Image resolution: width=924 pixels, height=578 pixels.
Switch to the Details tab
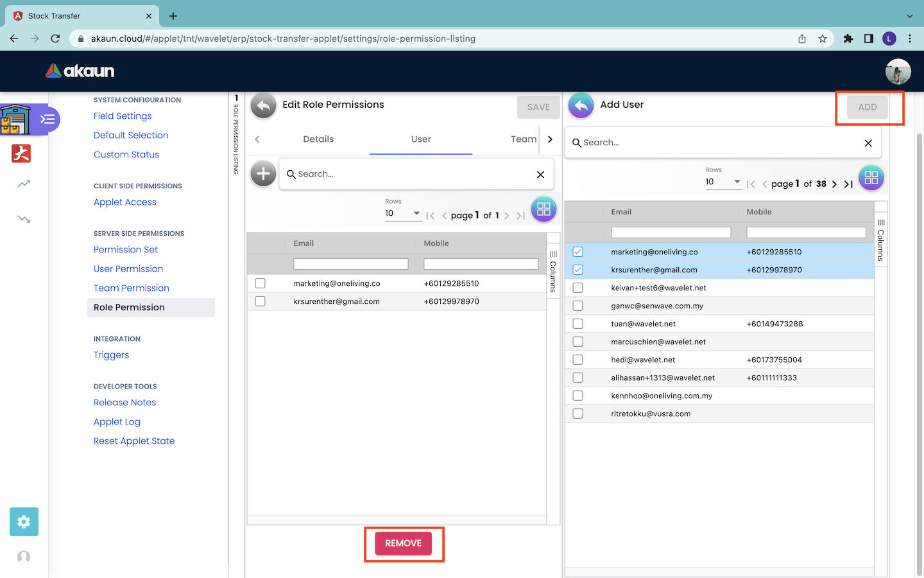tap(318, 139)
